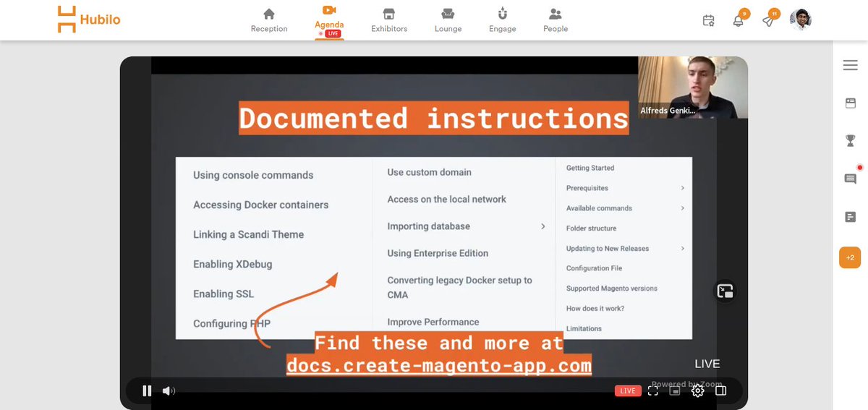The width and height of the screenshot is (868, 410).
Task: Click 'Getting Started' in the docs list
Action: (x=590, y=168)
